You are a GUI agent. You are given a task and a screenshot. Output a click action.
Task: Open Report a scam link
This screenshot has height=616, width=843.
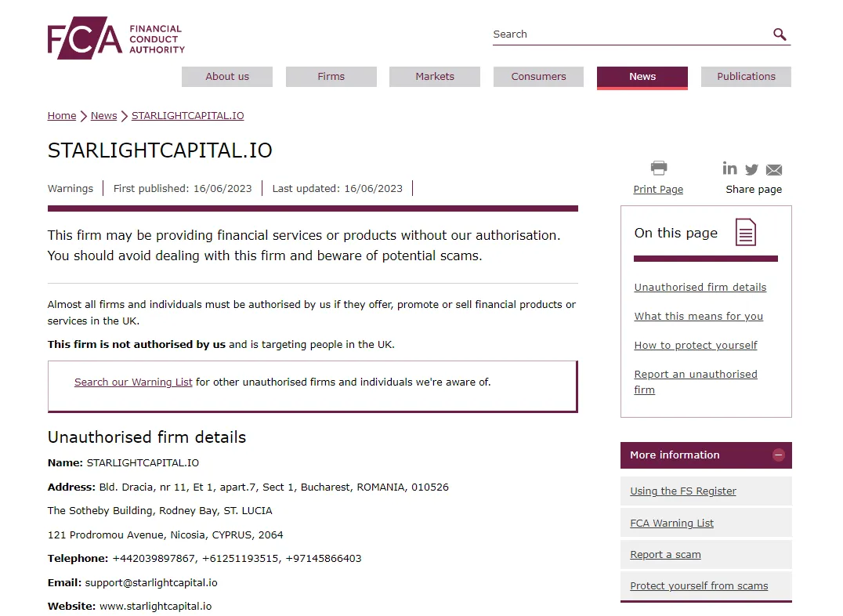pyautogui.click(x=665, y=555)
